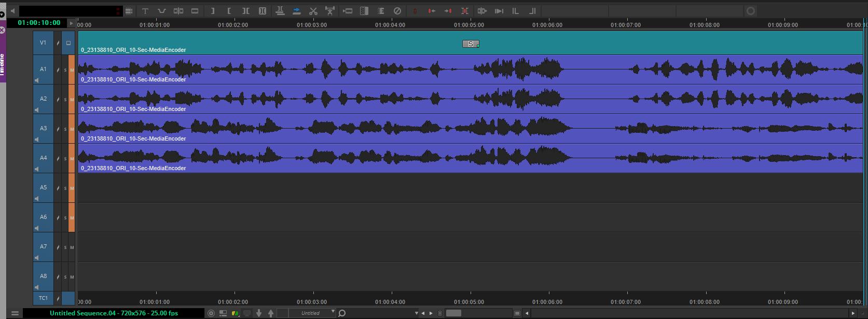The height and width of the screenshot is (319, 868).
Task: Expand the arrow next to timecode display
Action: pos(72,23)
